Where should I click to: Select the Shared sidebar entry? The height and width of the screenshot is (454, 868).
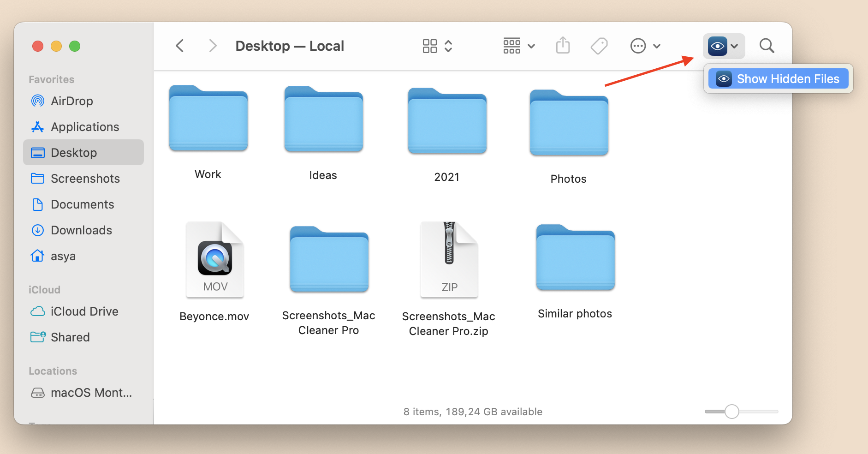click(x=70, y=337)
